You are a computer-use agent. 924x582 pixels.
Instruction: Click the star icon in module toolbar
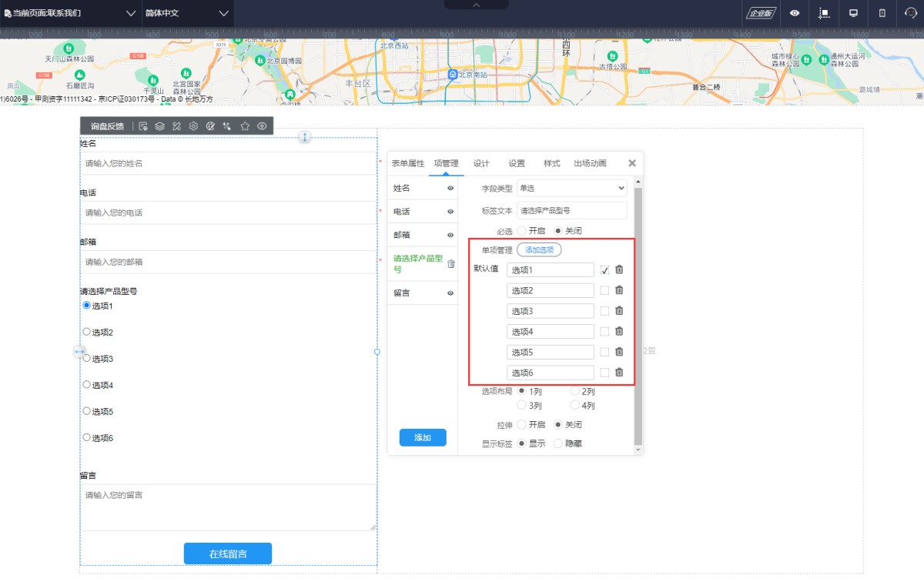point(245,126)
